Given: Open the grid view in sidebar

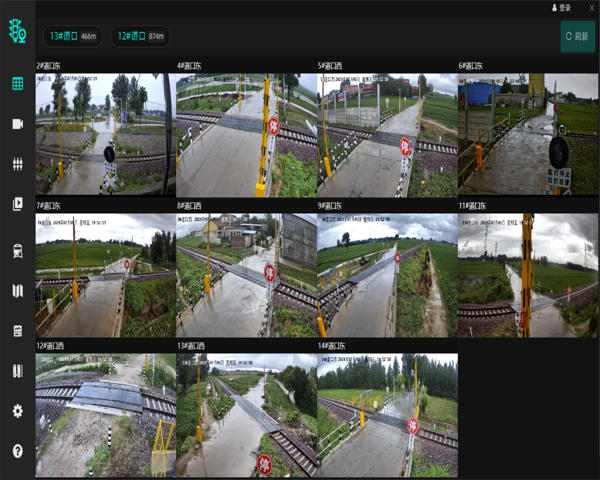Looking at the screenshot, I should (17, 83).
